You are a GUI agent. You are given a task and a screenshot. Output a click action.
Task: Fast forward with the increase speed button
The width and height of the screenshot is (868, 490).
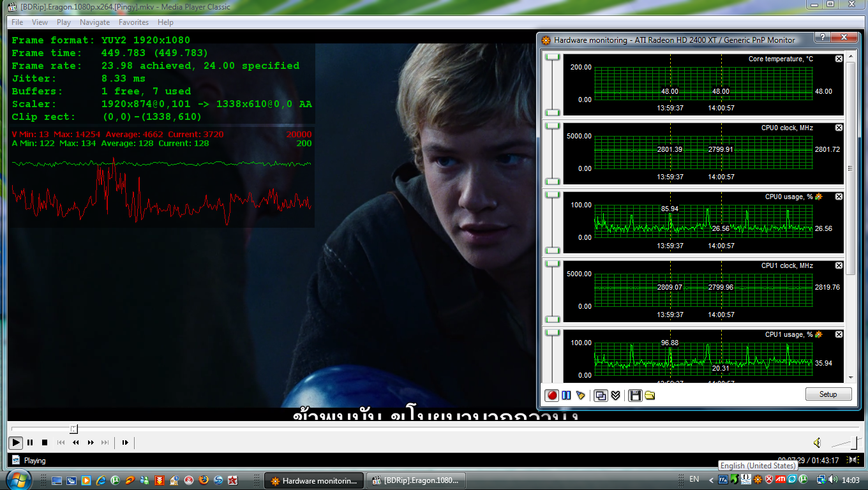[x=91, y=442]
